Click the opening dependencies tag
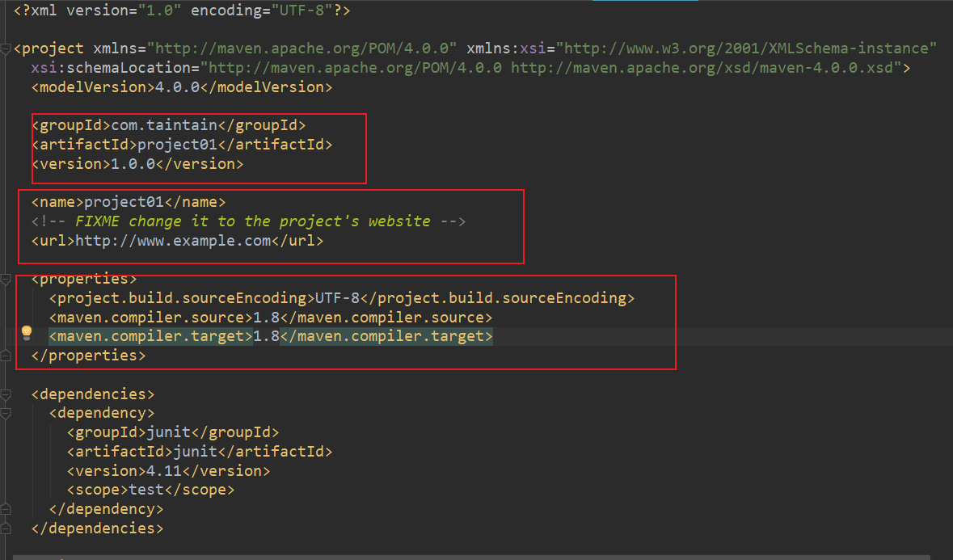 click(93, 394)
